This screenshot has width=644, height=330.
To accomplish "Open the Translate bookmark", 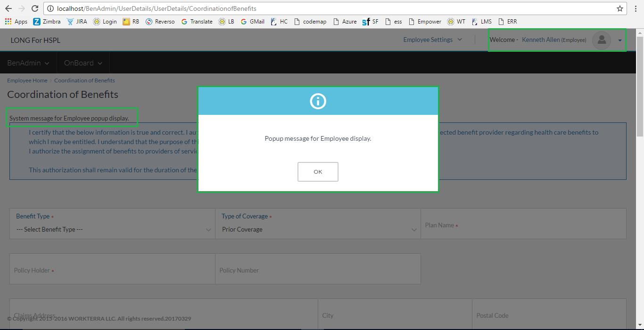I will pos(197,22).
